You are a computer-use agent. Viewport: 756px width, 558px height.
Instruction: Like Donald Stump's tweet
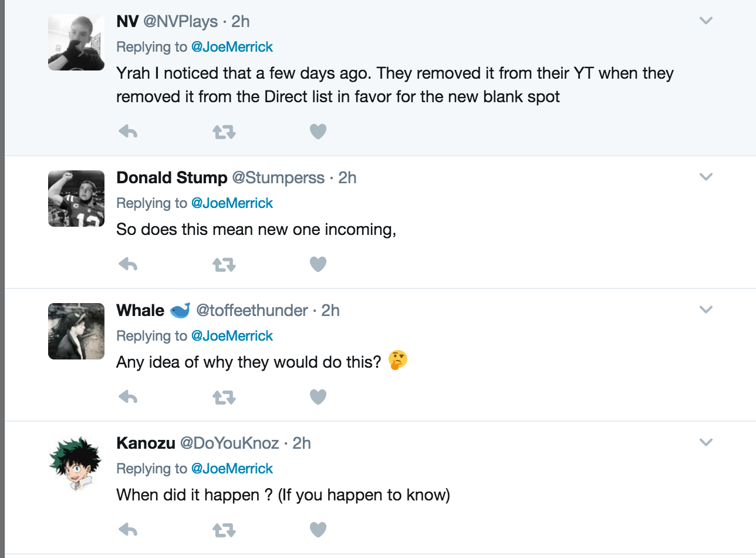318,265
